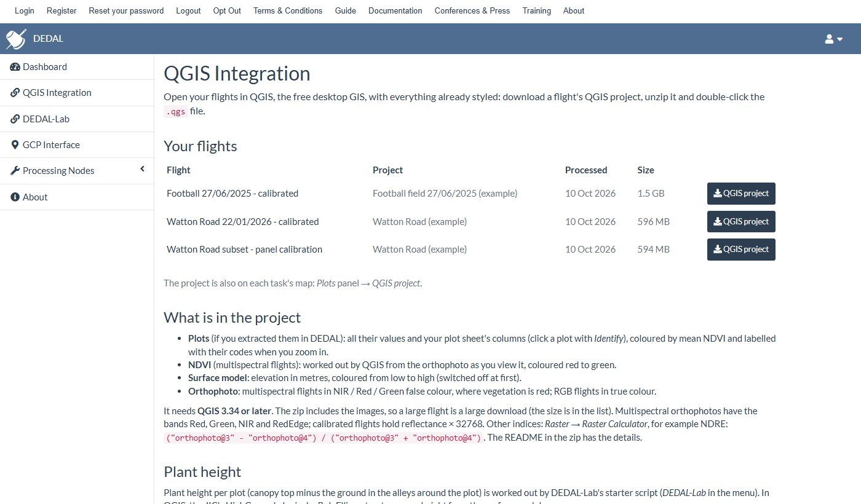Click Reset your password link

[x=126, y=10]
